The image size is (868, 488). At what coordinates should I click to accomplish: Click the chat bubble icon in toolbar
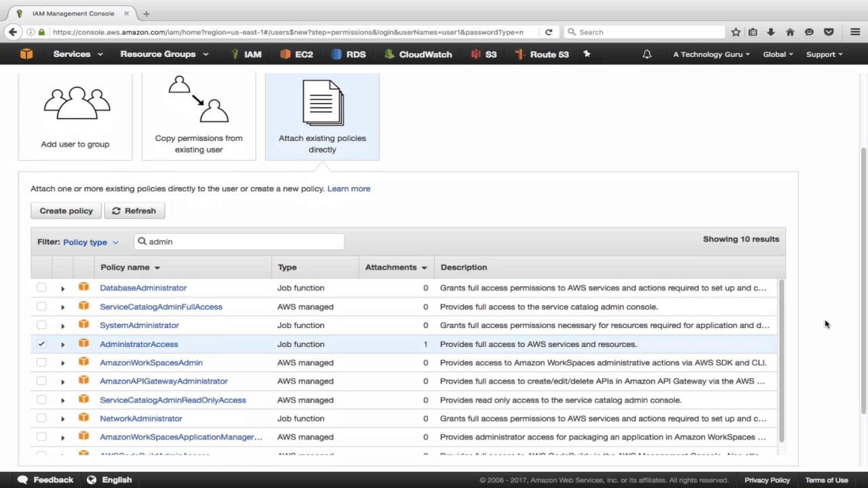(x=809, y=32)
